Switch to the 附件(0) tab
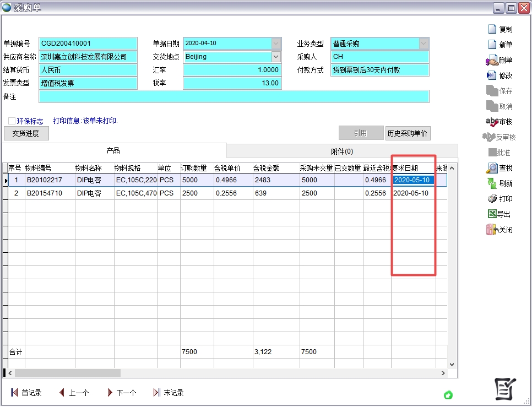This screenshot has width=532, height=407. coord(341,151)
